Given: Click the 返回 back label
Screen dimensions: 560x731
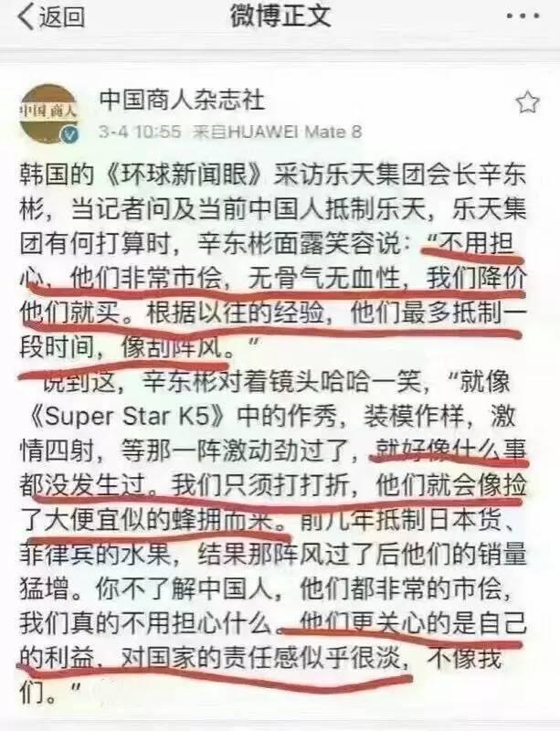Looking at the screenshot, I should (62, 17).
